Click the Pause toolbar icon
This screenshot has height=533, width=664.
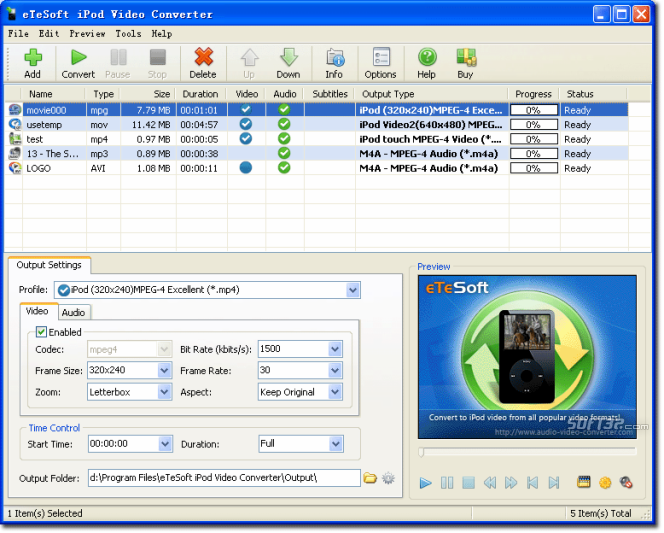[x=118, y=64]
